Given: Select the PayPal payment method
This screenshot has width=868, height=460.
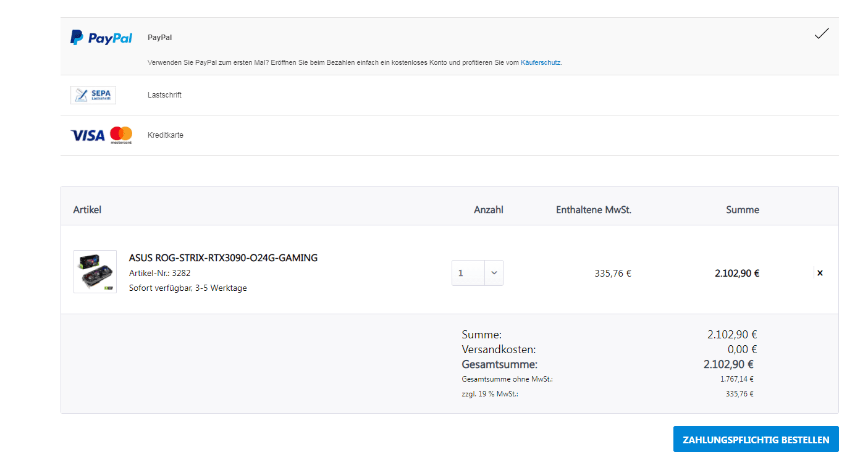Looking at the screenshot, I should [x=450, y=46].
